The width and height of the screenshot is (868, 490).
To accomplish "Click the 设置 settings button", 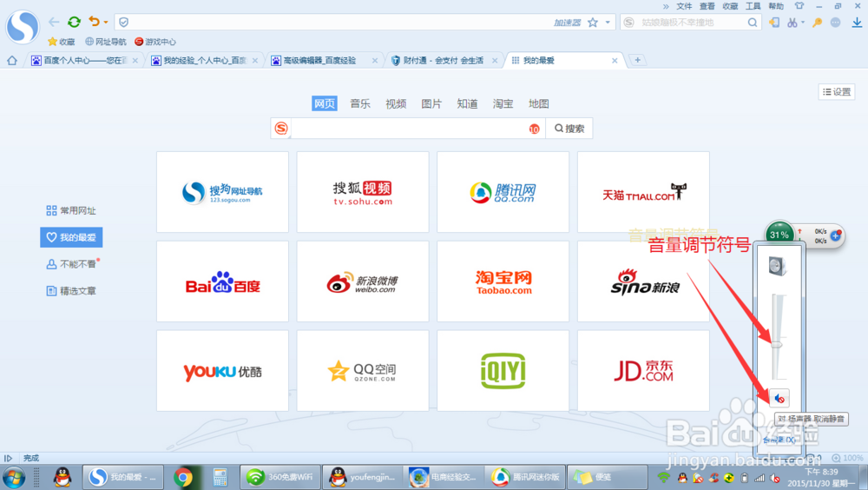I will (x=837, y=92).
